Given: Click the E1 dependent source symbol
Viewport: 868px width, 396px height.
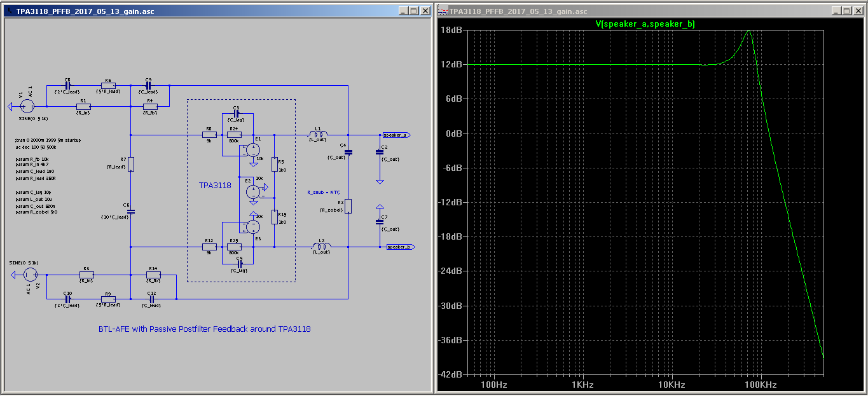Looking at the screenshot, I should click(x=253, y=151).
